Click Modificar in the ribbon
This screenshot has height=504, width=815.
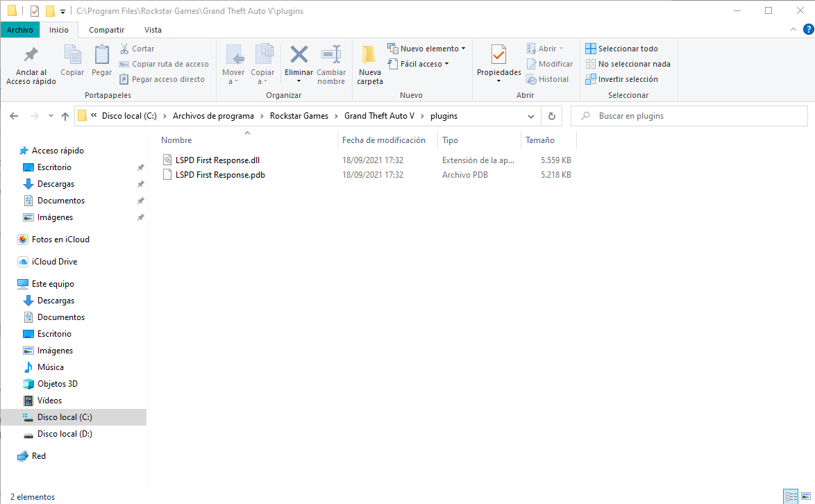[549, 64]
